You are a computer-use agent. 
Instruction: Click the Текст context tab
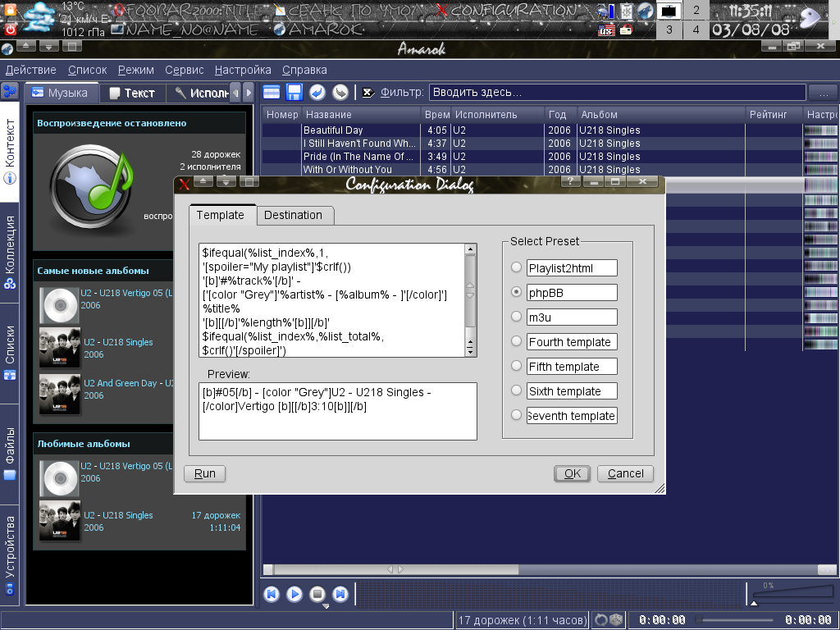click(133, 94)
